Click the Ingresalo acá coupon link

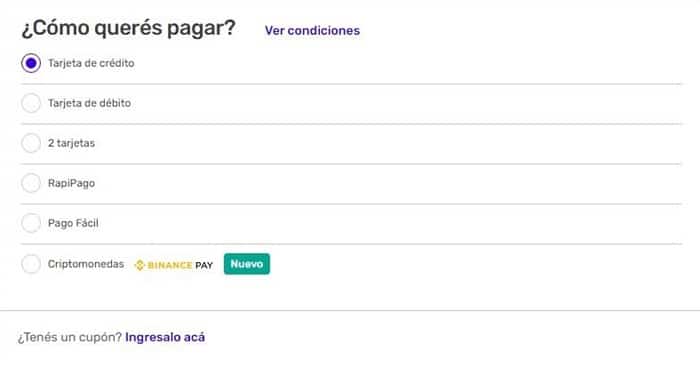point(165,337)
